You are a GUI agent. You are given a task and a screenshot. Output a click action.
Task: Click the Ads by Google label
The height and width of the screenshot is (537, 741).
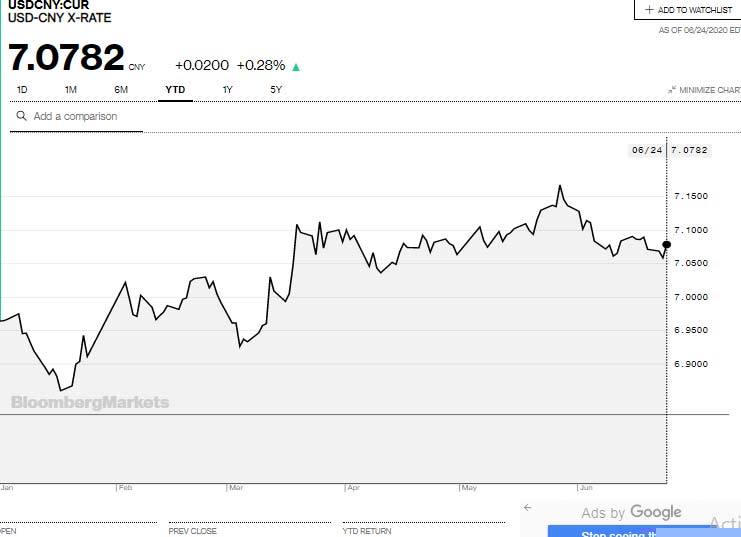(x=631, y=513)
